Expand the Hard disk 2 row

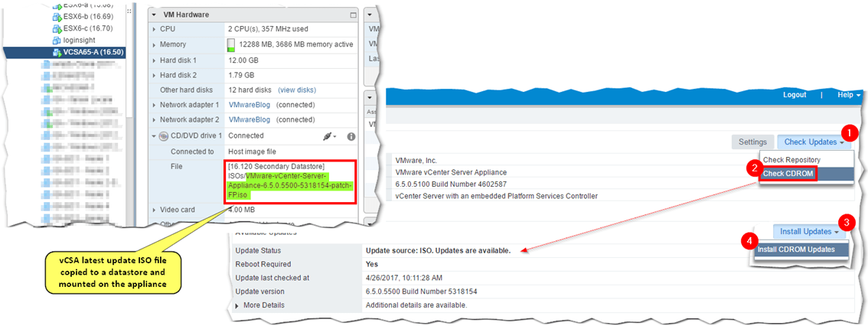click(154, 75)
